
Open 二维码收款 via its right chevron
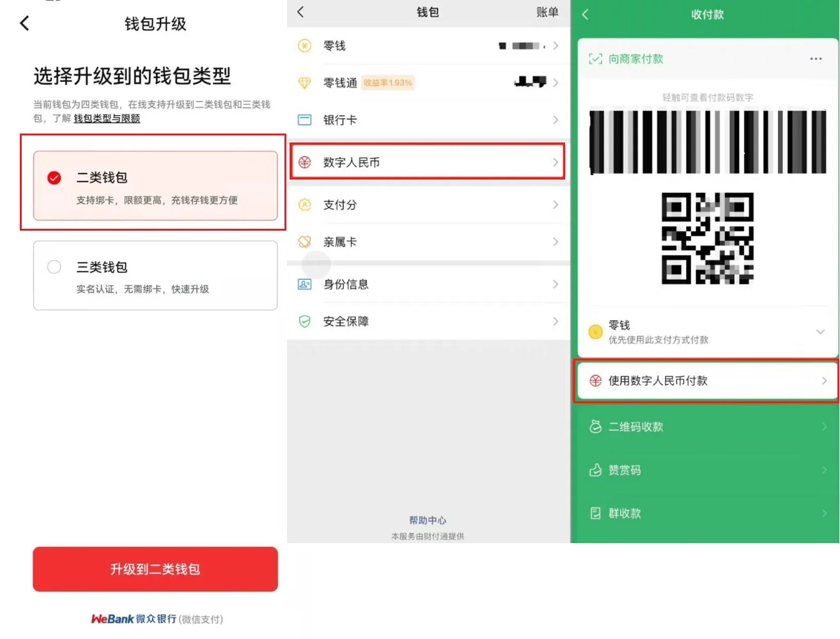coord(824,426)
